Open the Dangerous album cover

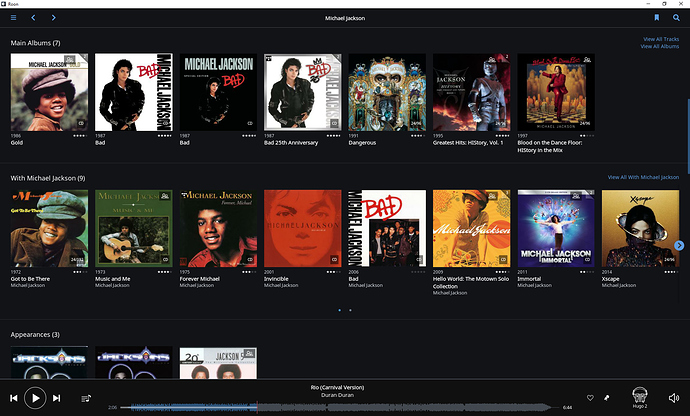[x=387, y=92]
